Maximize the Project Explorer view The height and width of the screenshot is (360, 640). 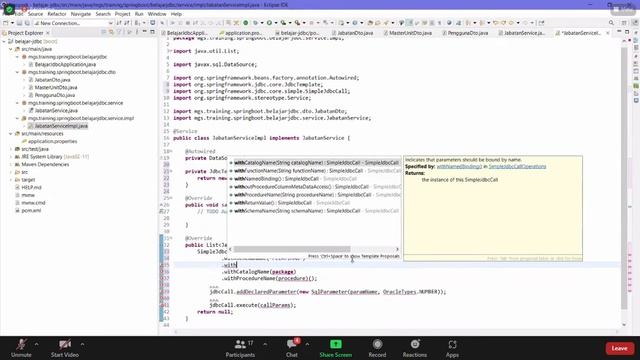coord(152,32)
